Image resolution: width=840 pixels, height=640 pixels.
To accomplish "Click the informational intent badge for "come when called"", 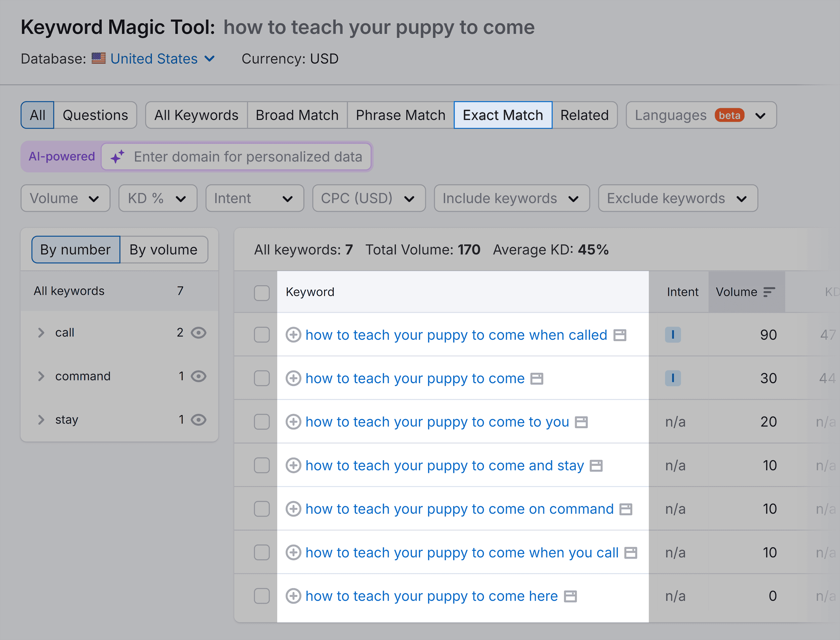I will [673, 335].
